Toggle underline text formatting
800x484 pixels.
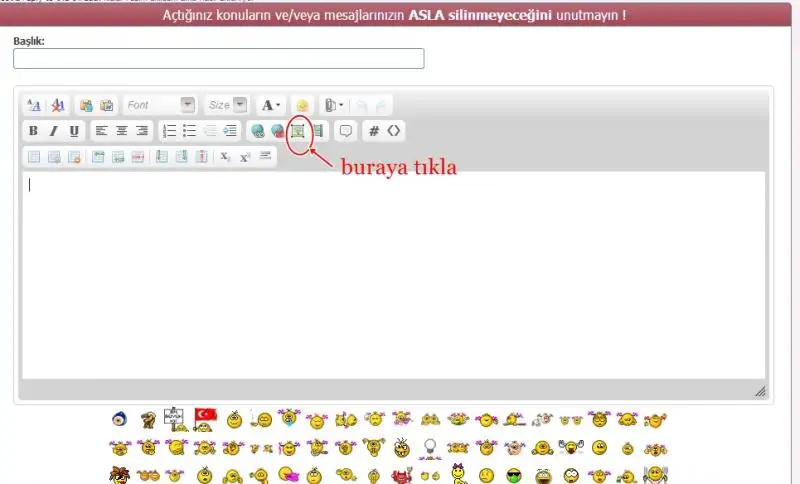coord(73,131)
